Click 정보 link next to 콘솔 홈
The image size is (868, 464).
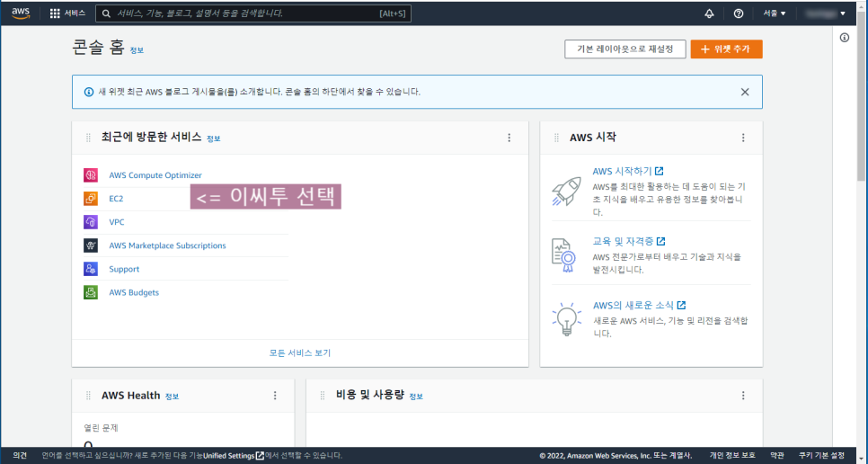coord(137,50)
